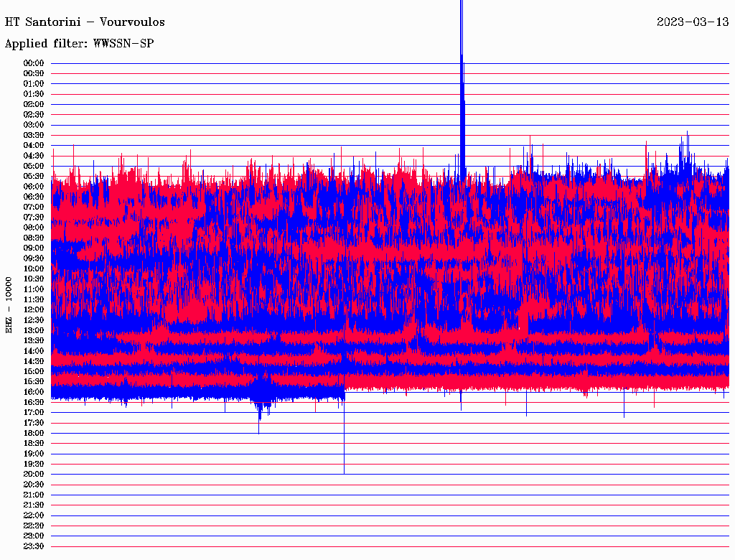This screenshot has height=560, width=735.
Task: Select the 23:30 time row label
Action: (34, 546)
